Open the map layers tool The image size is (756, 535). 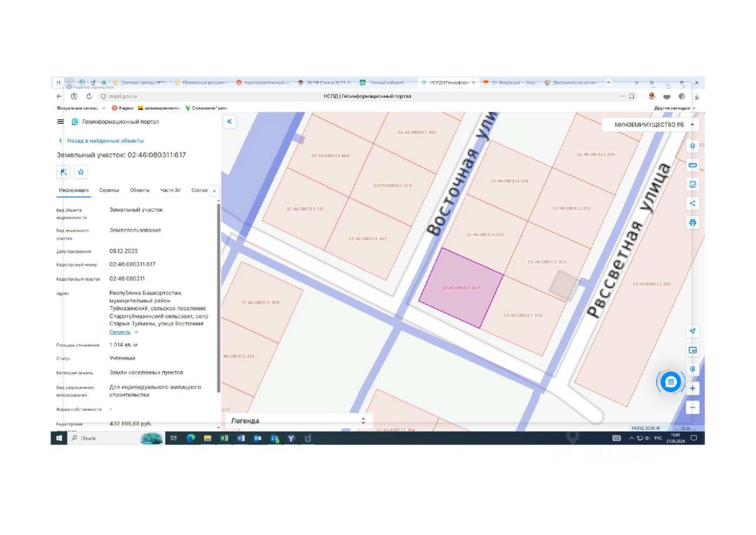point(693,146)
